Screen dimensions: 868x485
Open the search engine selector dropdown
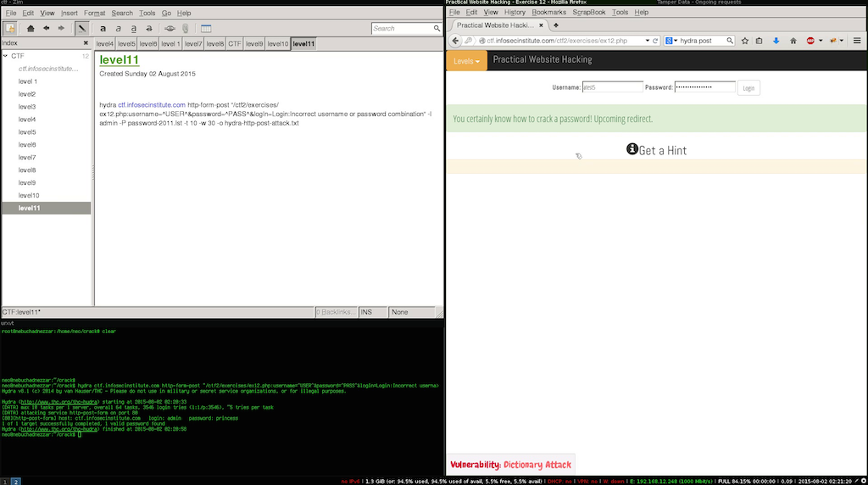671,41
